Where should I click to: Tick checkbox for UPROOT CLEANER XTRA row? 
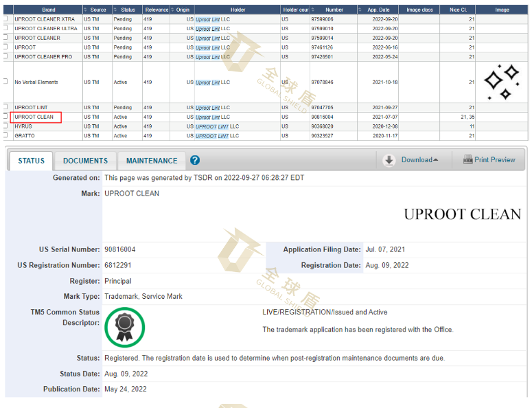coord(5,19)
